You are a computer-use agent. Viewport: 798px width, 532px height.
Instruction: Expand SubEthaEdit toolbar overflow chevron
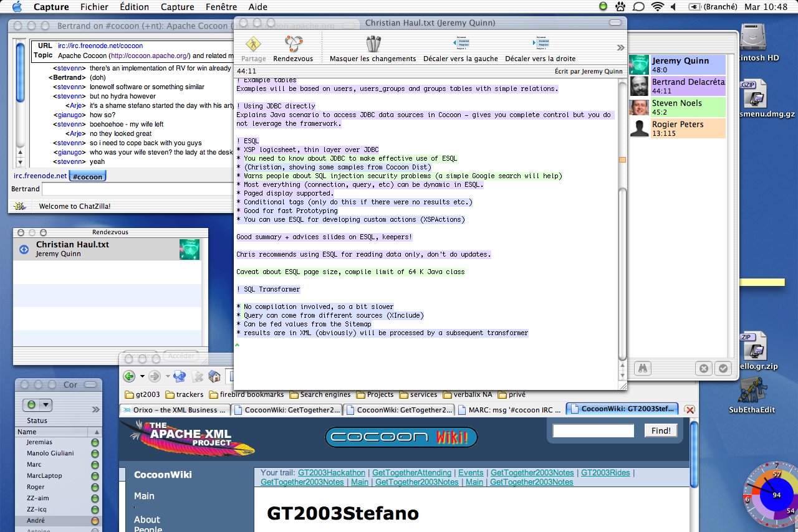[x=620, y=47]
